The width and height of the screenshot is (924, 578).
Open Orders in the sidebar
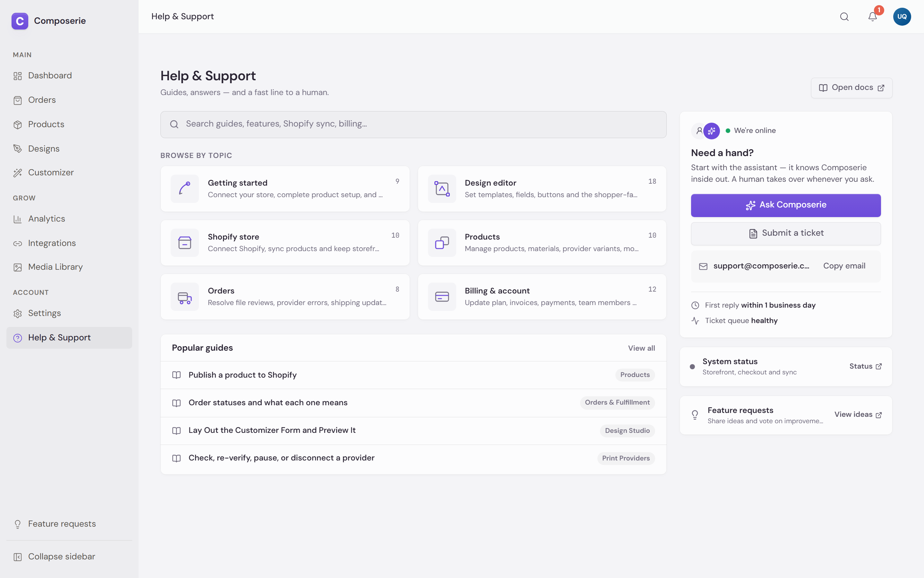point(69,100)
